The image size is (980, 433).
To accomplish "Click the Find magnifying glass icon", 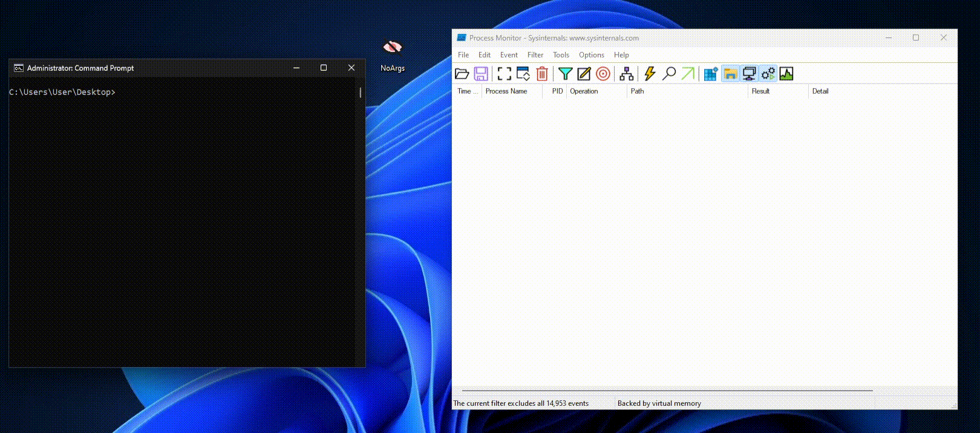I will (x=669, y=74).
